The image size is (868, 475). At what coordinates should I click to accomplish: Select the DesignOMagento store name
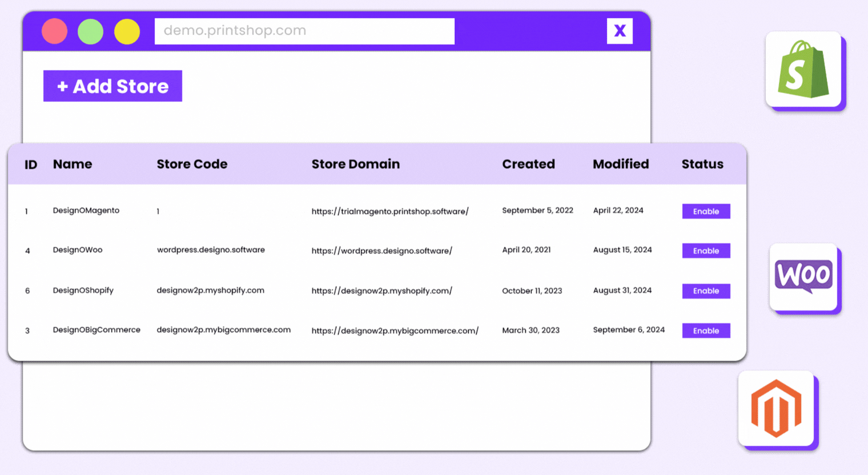86,211
